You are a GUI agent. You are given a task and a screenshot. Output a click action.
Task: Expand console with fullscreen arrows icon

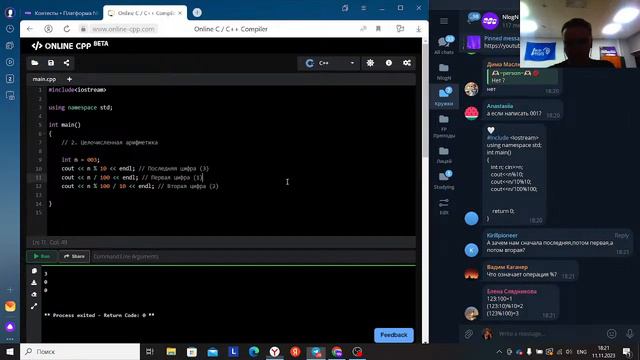(x=34, y=306)
